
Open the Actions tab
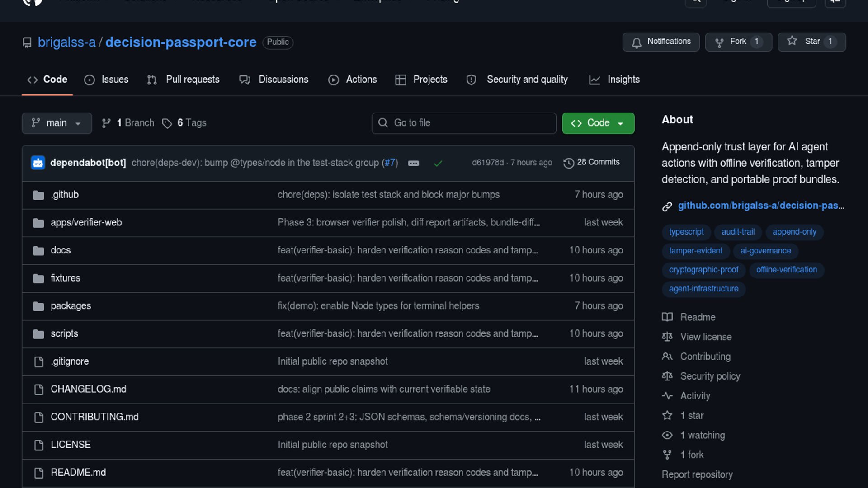coord(353,80)
